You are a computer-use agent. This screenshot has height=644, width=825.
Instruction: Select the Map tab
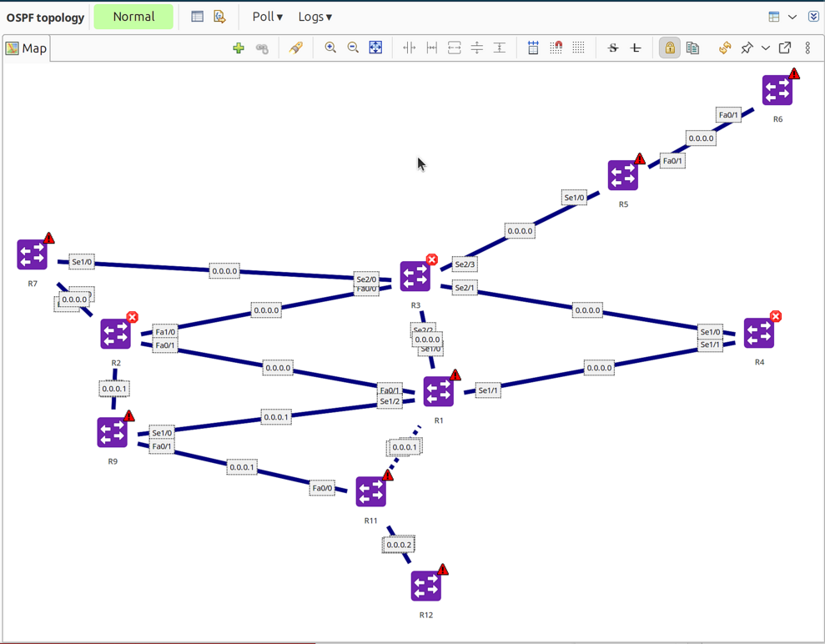(x=26, y=48)
